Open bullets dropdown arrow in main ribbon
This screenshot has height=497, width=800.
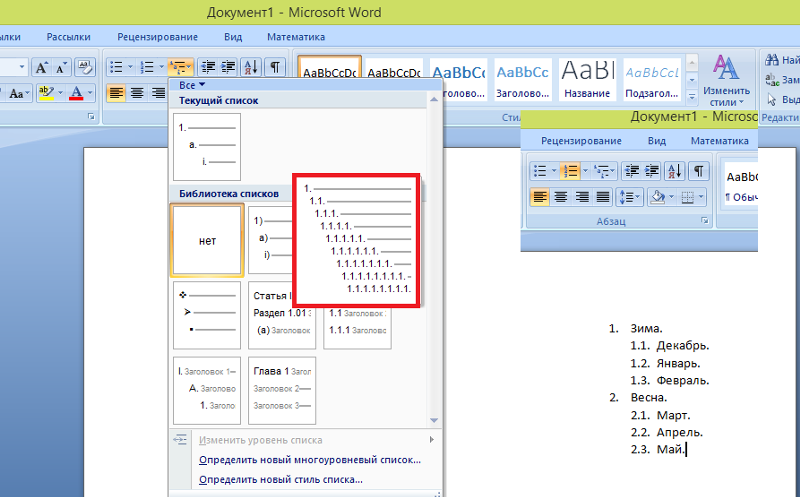click(130, 67)
